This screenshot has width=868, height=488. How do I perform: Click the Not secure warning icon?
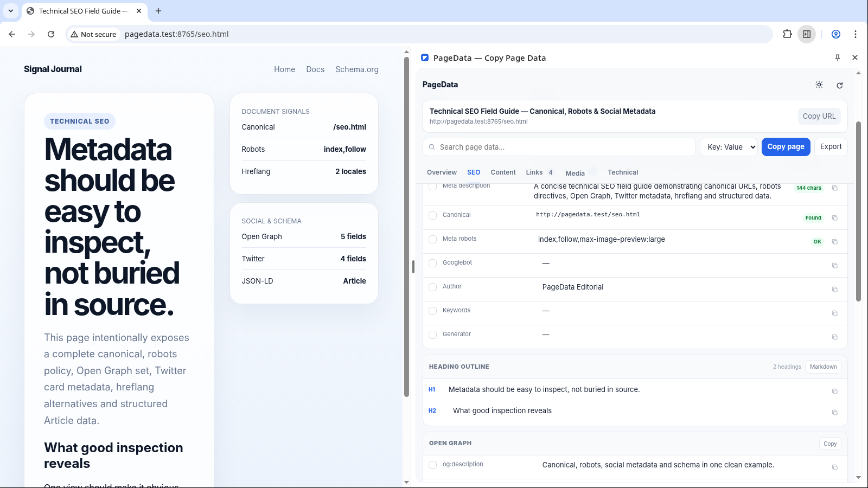click(74, 34)
